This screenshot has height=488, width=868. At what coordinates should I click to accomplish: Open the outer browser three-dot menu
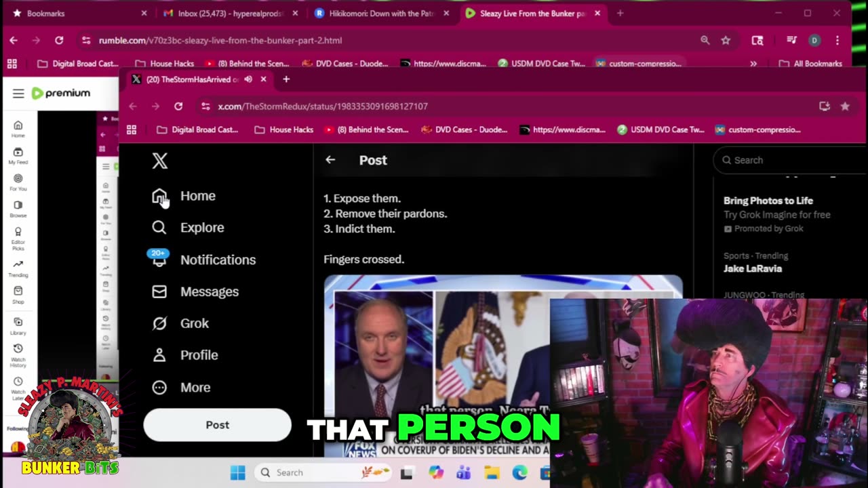click(x=837, y=41)
